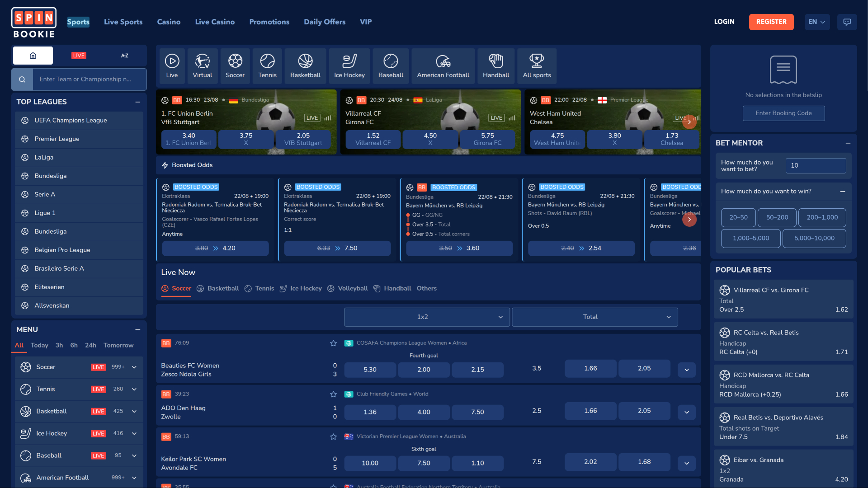Switch to the LIVE tab in the sidebar
The image size is (868, 488).
pyautogui.click(x=79, y=55)
